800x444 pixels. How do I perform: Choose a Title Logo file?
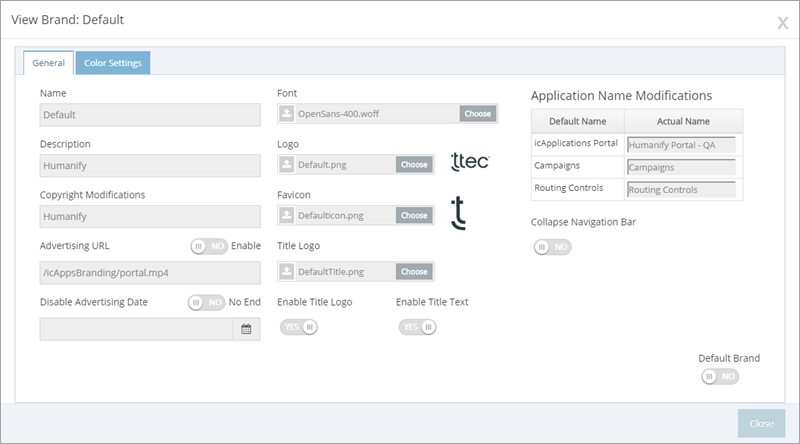click(414, 272)
